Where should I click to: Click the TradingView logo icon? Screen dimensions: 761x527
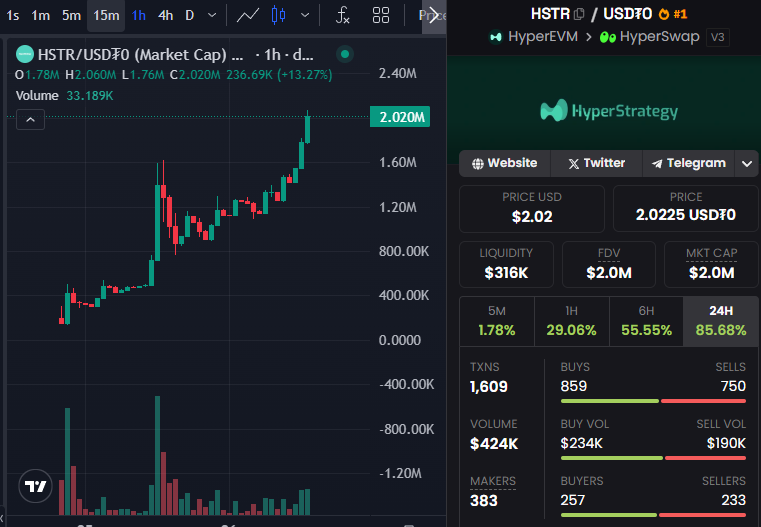pos(35,486)
